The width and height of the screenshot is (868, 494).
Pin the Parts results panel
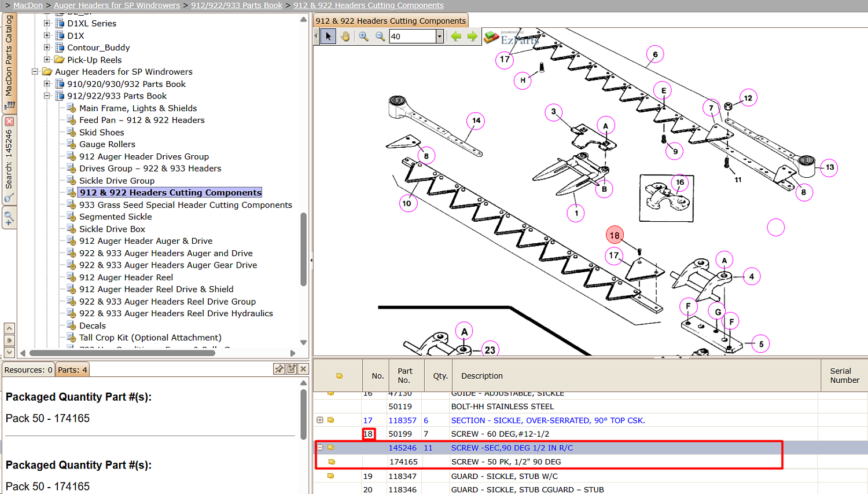click(x=279, y=369)
